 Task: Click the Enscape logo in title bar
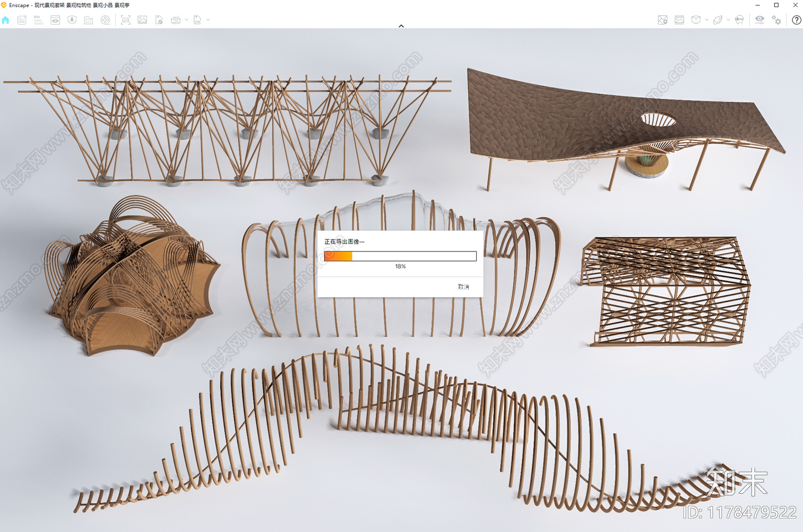click(4, 5)
